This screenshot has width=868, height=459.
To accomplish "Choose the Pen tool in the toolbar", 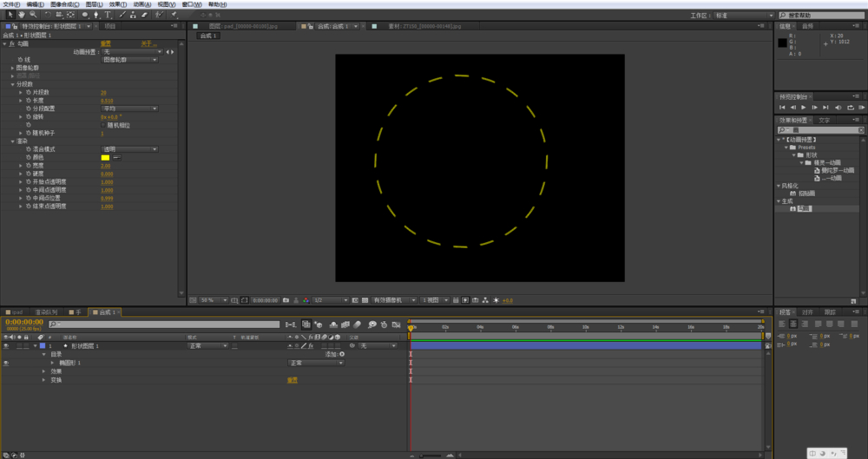I will (95, 15).
